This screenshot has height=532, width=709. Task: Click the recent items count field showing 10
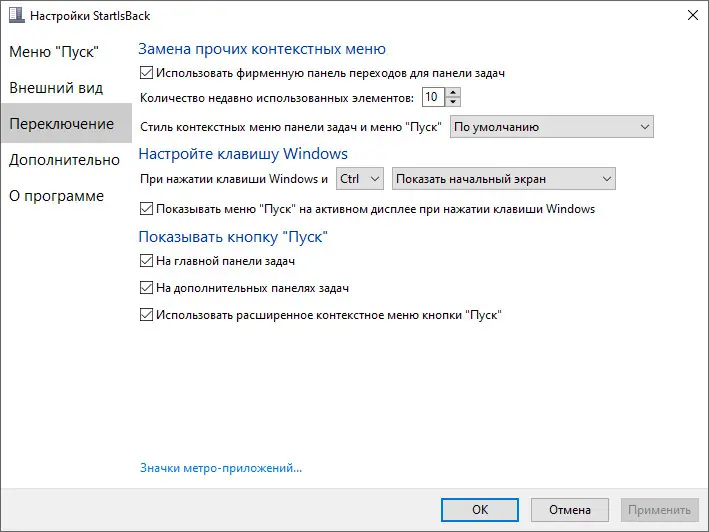tap(433, 97)
